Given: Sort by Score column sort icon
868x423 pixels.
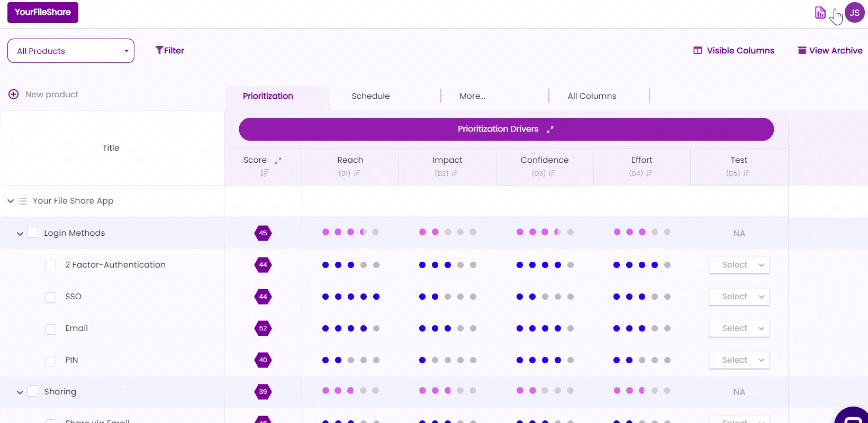Looking at the screenshot, I should click(x=265, y=173).
